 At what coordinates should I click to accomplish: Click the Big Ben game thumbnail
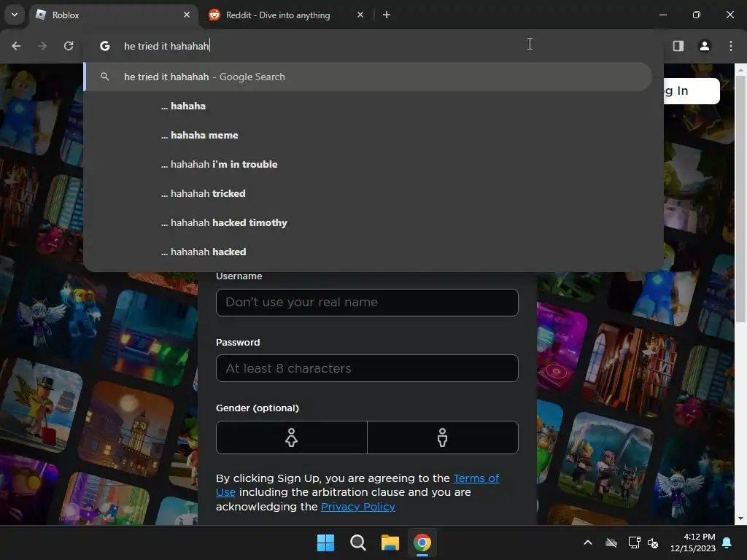(x=125, y=430)
